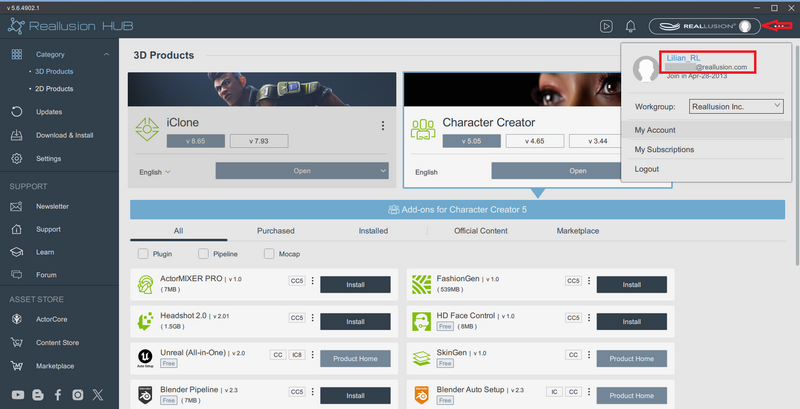Open the YouTube social icon
The image size is (800, 409).
pyautogui.click(x=18, y=394)
